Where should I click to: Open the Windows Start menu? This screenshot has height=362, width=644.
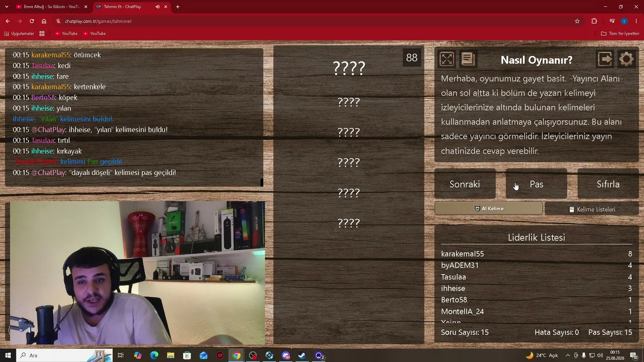8,355
